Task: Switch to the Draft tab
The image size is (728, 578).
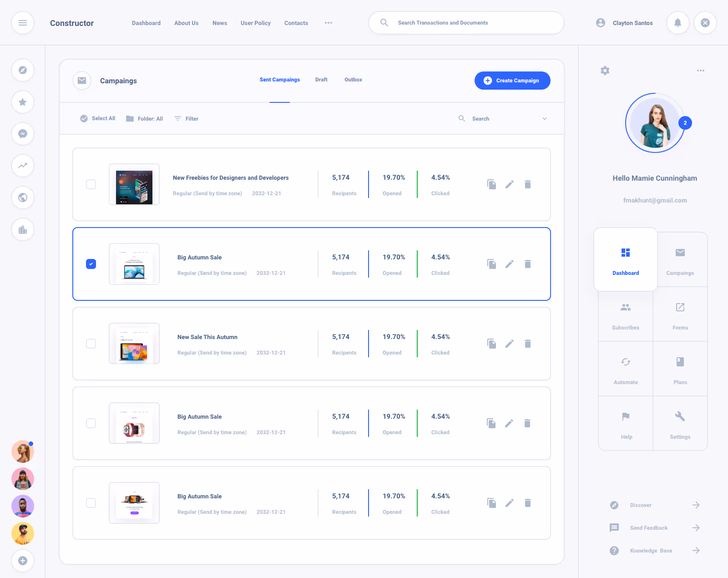Action: [321, 80]
